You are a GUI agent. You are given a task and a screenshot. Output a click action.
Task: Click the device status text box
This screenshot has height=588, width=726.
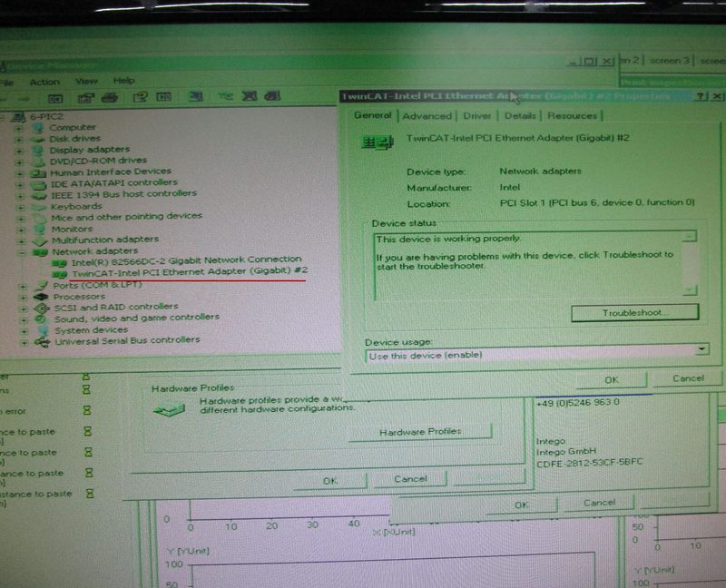(535, 266)
